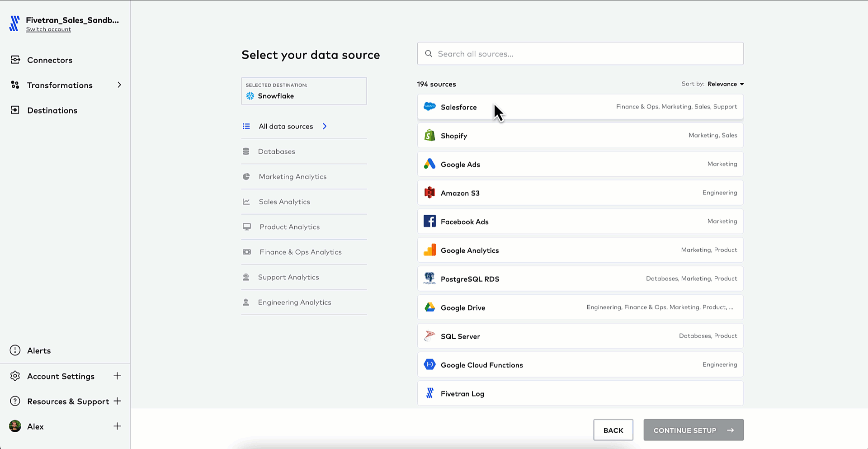Select the Facebook Ads source name

pos(465,222)
